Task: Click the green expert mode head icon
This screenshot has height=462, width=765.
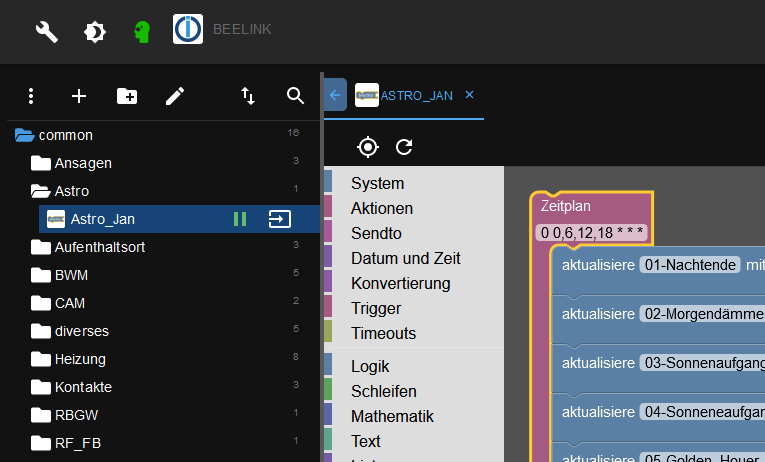Action: [142, 31]
